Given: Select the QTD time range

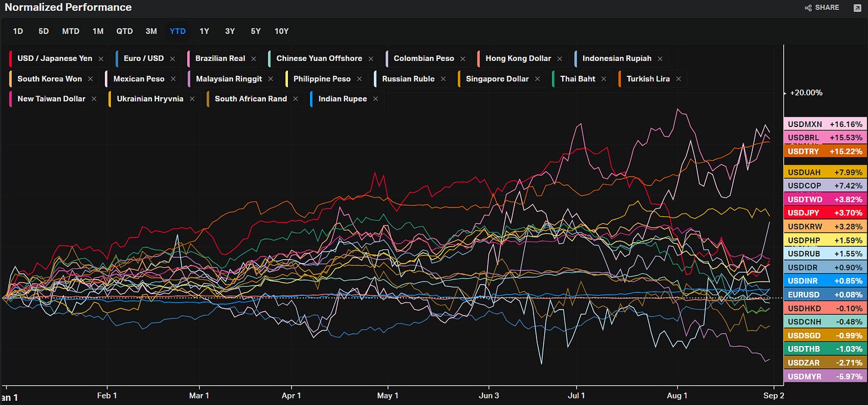Looking at the screenshot, I should (x=125, y=31).
